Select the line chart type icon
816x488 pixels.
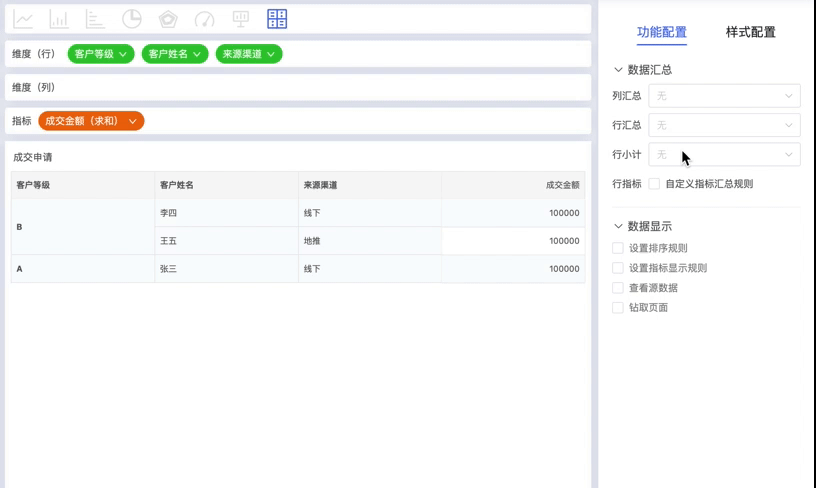pyautogui.click(x=22, y=19)
